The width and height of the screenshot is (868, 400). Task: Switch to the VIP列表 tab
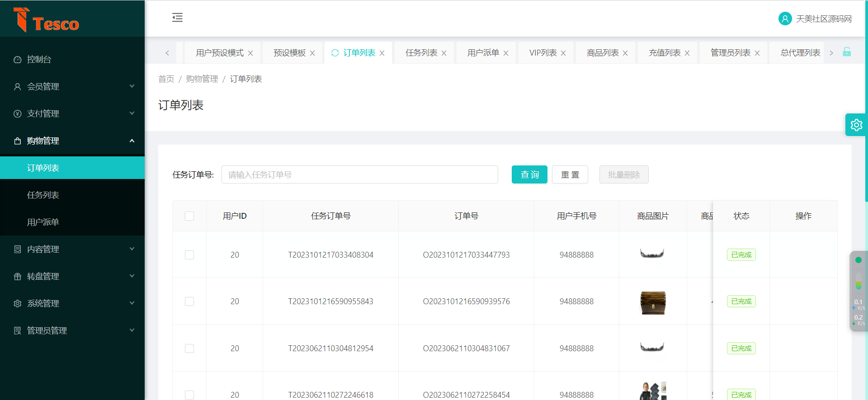pyautogui.click(x=543, y=53)
